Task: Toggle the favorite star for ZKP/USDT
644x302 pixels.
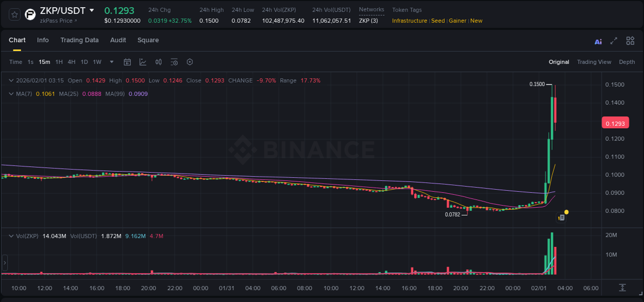Action: pyautogui.click(x=14, y=14)
